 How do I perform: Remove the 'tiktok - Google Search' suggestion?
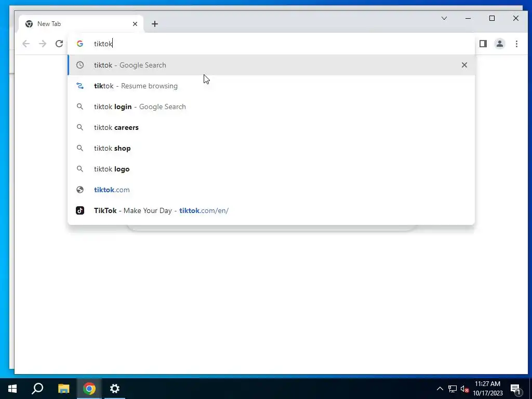[x=464, y=65]
